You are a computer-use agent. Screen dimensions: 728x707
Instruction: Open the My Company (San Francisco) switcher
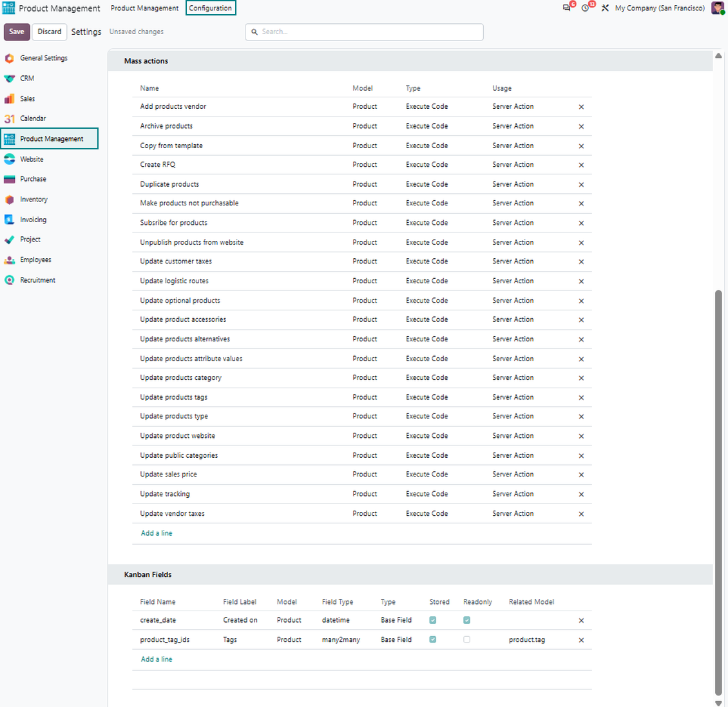pos(660,8)
